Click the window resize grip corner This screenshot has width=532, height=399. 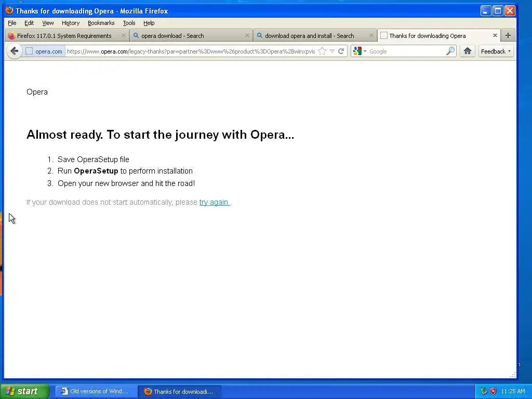coord(513,375)
